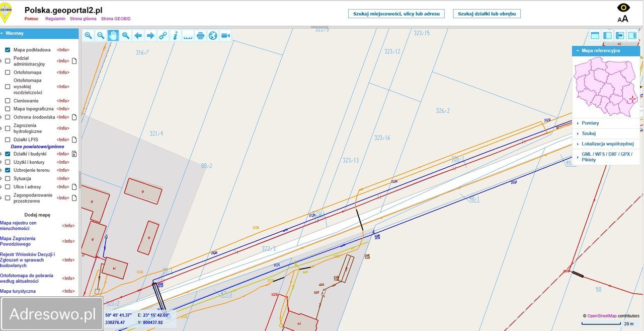Expand the Lokalizacja współrzędnej section
The height and width of the screenshot is (331, 644).
[607, 144]
